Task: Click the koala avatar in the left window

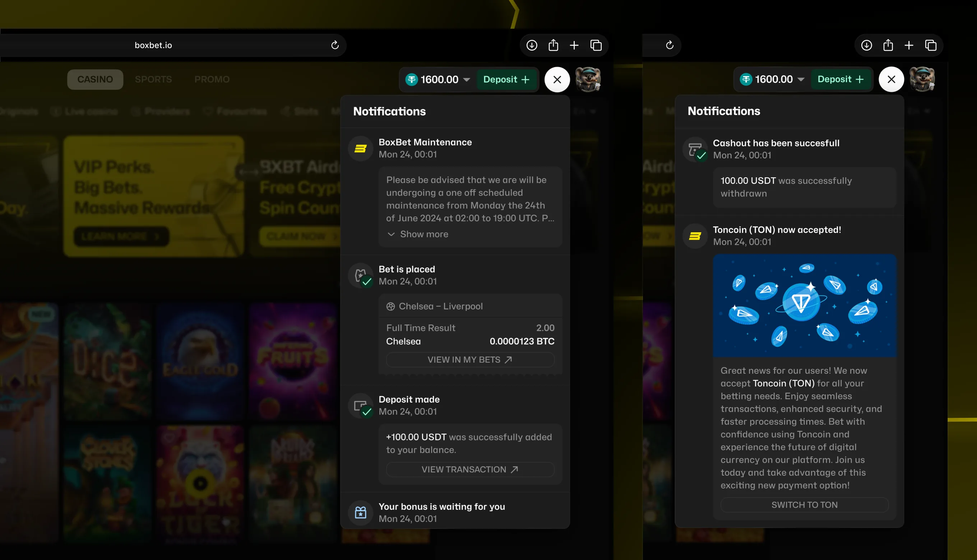Action: click(588, 80)
